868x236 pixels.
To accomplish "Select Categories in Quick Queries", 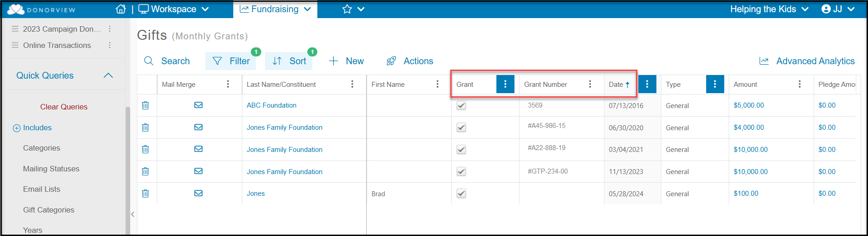I will point(42,148).
